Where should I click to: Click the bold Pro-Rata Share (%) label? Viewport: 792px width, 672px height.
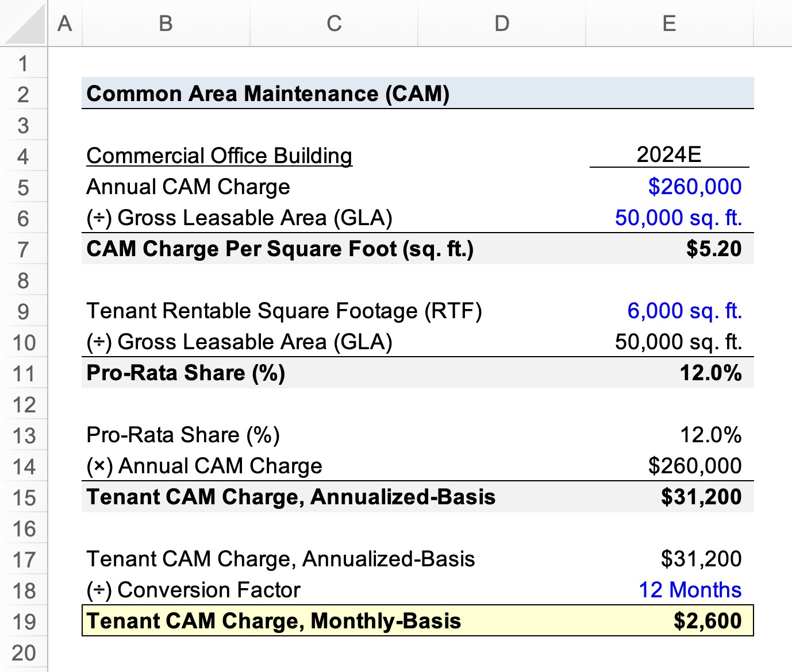[186, 373]
